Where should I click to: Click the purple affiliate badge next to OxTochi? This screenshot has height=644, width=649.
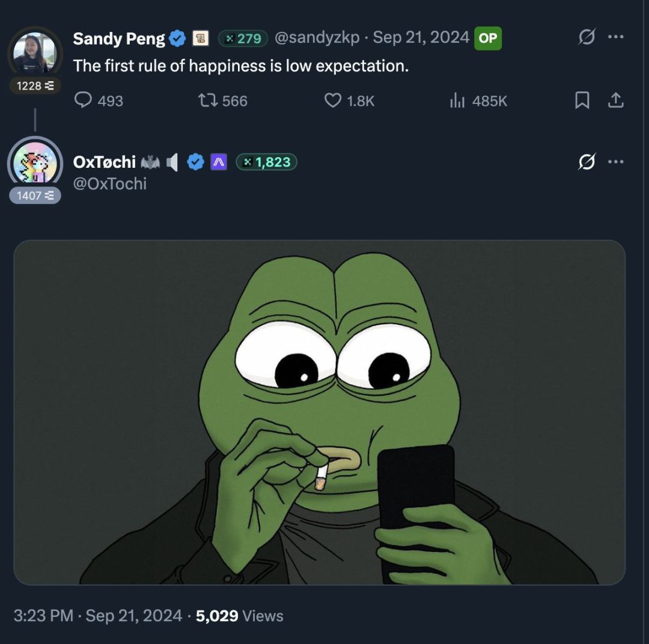coord(219,162)
